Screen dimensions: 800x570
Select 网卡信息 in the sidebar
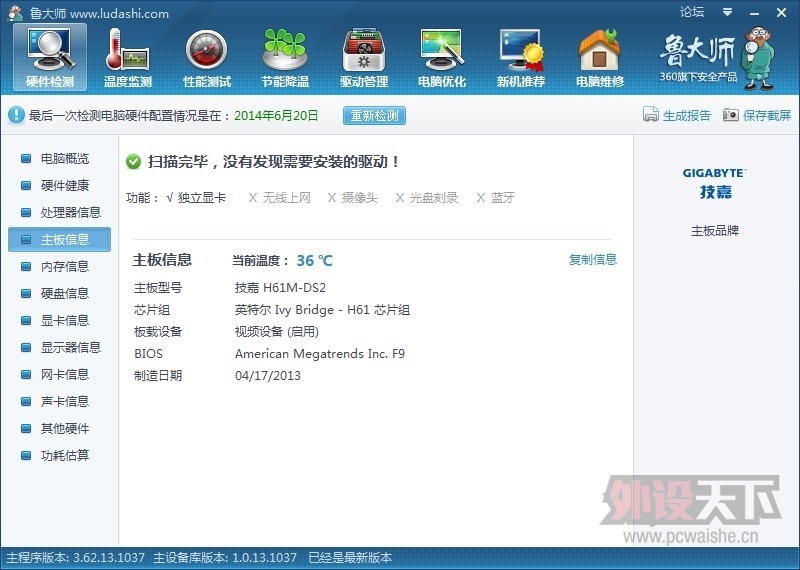point(59,375)
